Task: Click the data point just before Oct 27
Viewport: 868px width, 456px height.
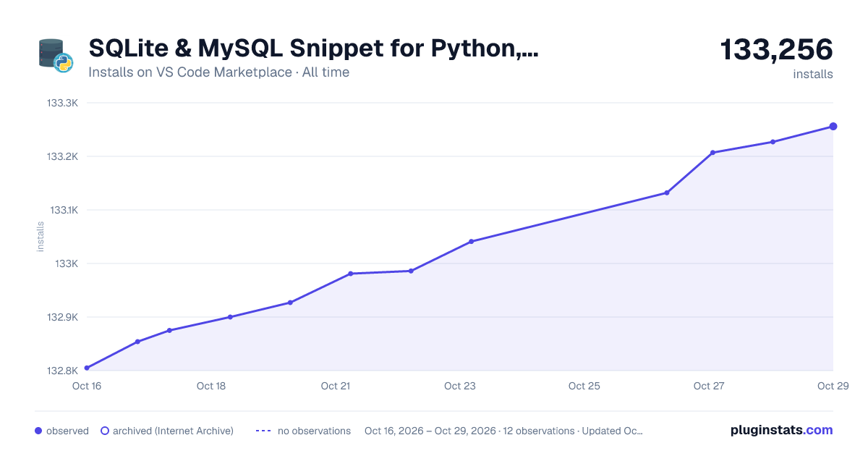Action: tap(667, 193)
